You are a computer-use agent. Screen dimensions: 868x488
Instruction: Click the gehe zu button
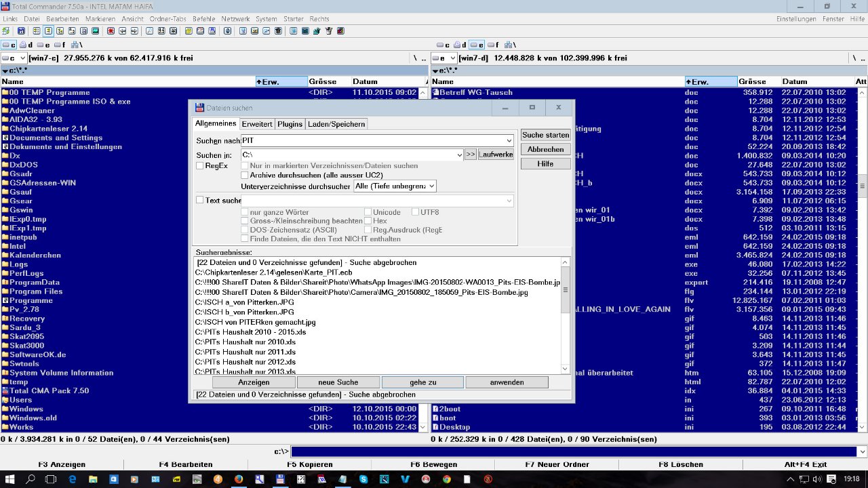(422, 382)
